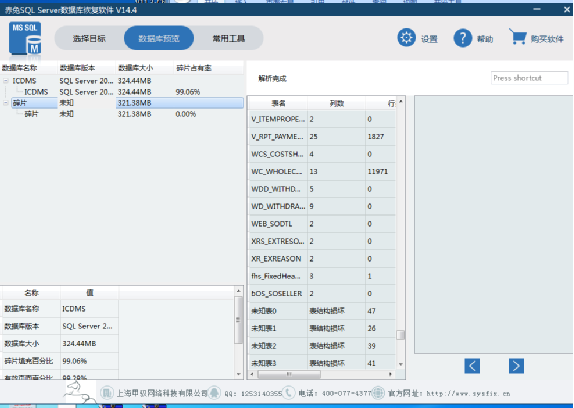Screen dimensions: 574x408
Task: Click 数据库名称 property row value ICDMS
Action: [x=89, y=309]
